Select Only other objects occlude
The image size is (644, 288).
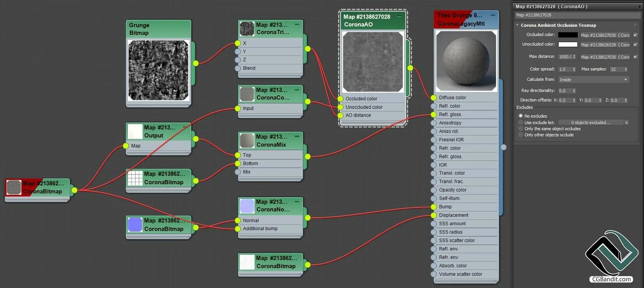(521, 135)
